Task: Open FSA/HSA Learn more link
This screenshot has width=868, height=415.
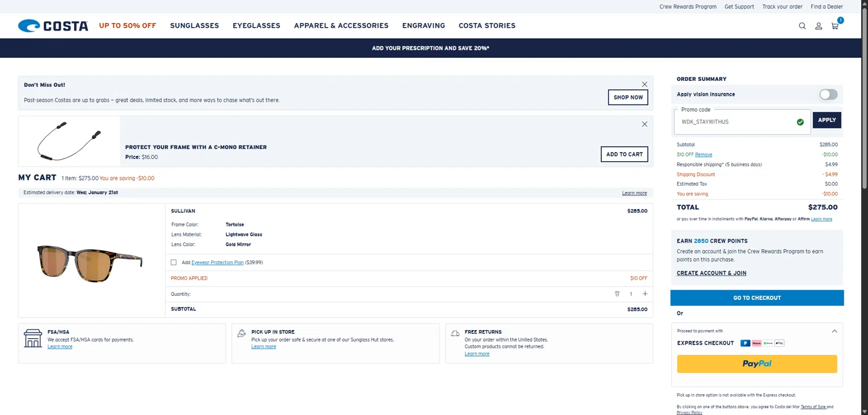Action: coord(60,346)
